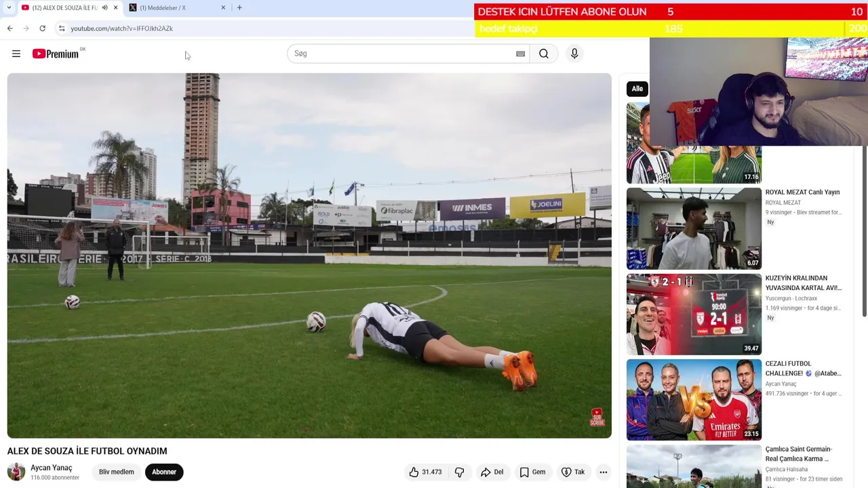Click the video title ALEX DE SOUZA İLE FUTBOL OYNADIM
The image size is (868, 488).
(87, 451)
